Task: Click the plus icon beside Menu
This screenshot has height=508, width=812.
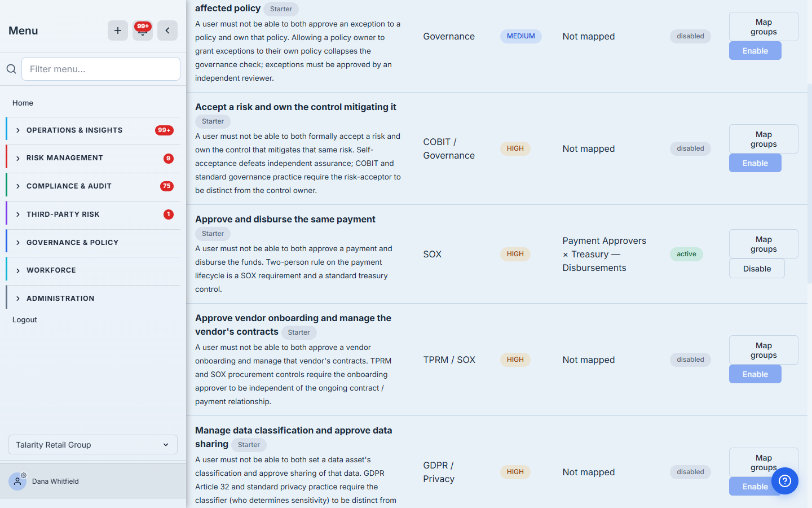Action: pos(118,30)
